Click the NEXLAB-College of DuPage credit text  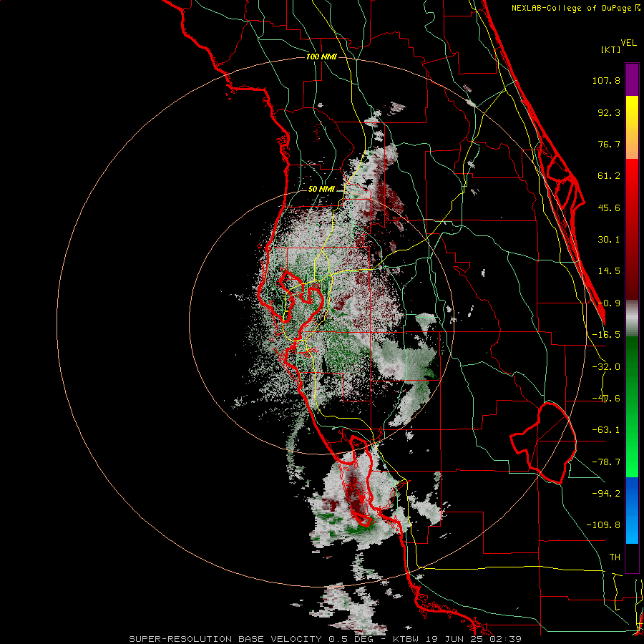coord(571,8)
